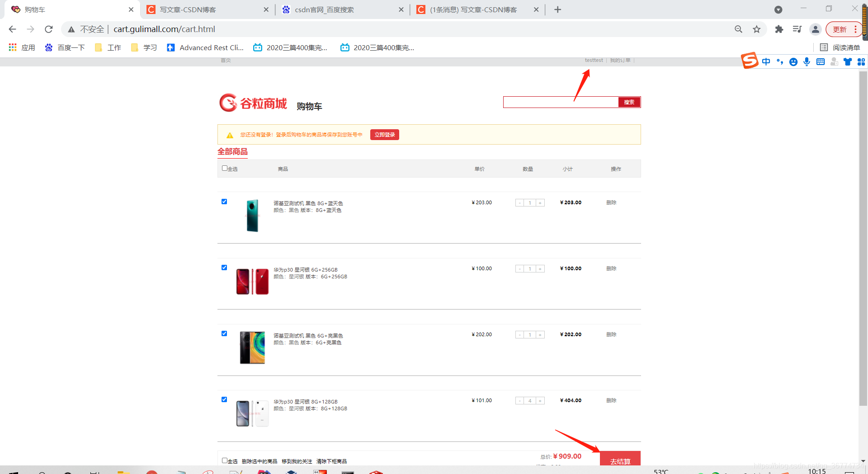
Task: Click 删除选中的商品 link
Action: (259, 461)
